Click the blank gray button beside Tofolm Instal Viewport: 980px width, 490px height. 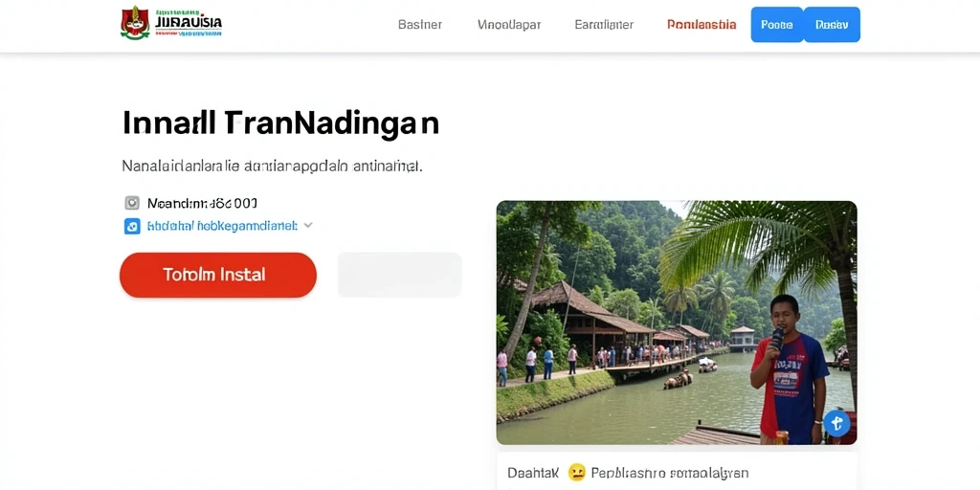399,275
